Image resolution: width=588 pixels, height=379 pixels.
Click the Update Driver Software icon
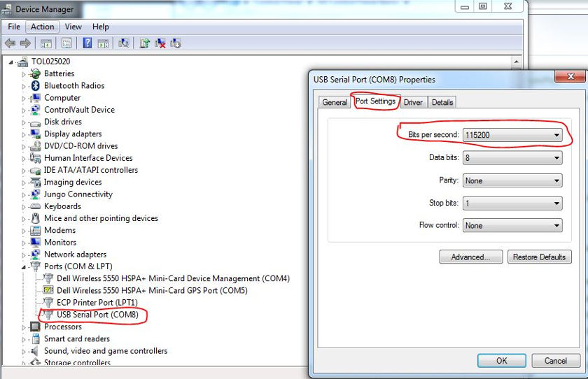(144, 43)
